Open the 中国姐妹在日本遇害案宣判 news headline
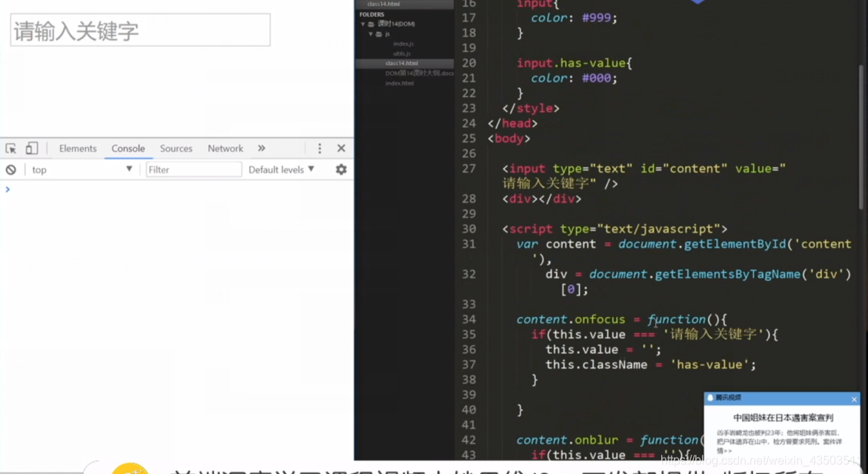This screenshot has height=474, width=868. click(783, 418)
